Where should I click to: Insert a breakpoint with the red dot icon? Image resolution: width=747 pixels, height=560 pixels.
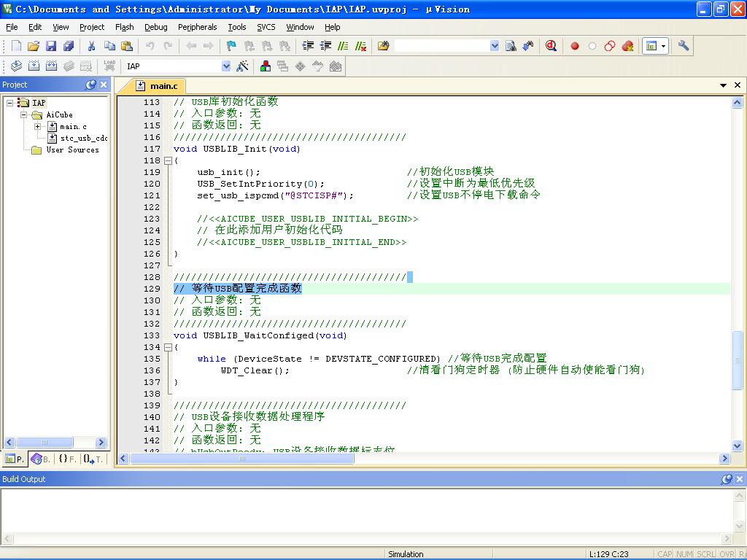tap(575, 46)
